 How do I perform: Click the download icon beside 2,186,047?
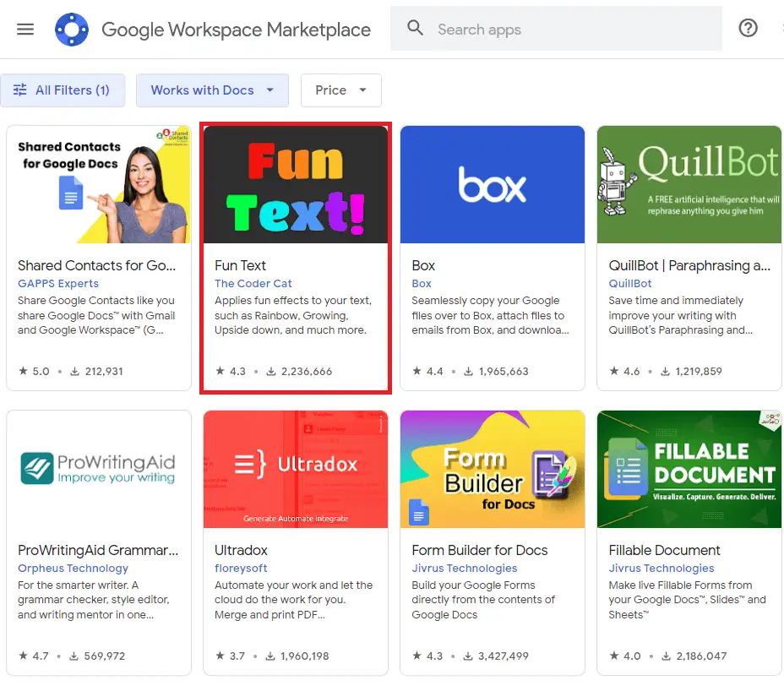pos(666,656)
